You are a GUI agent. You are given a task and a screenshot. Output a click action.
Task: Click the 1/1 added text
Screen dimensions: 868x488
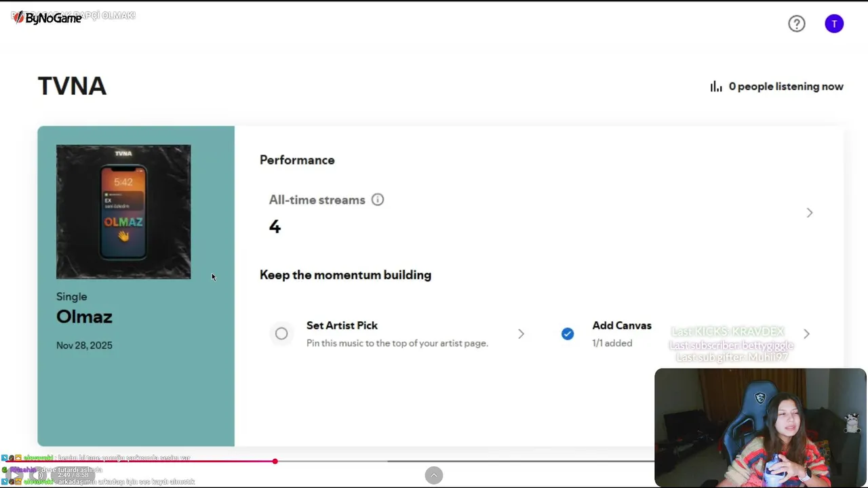pyautogui.click(x=612, y=343)
